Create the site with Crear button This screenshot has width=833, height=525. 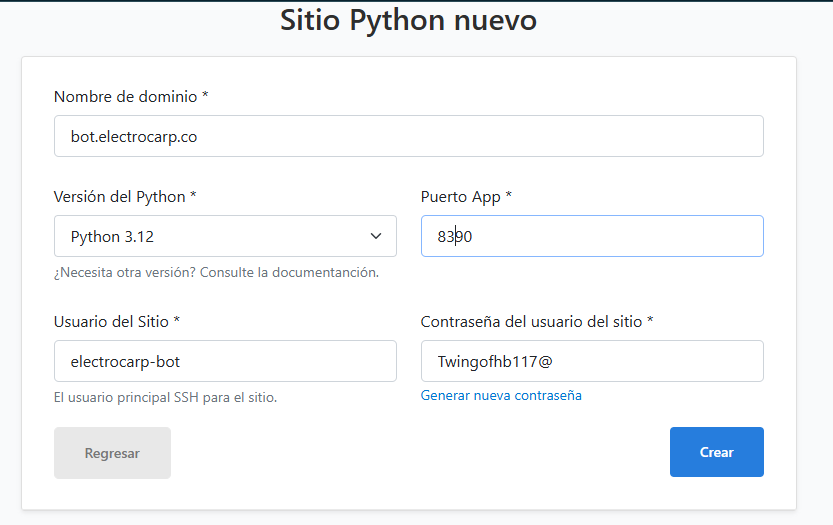(717, 452)
